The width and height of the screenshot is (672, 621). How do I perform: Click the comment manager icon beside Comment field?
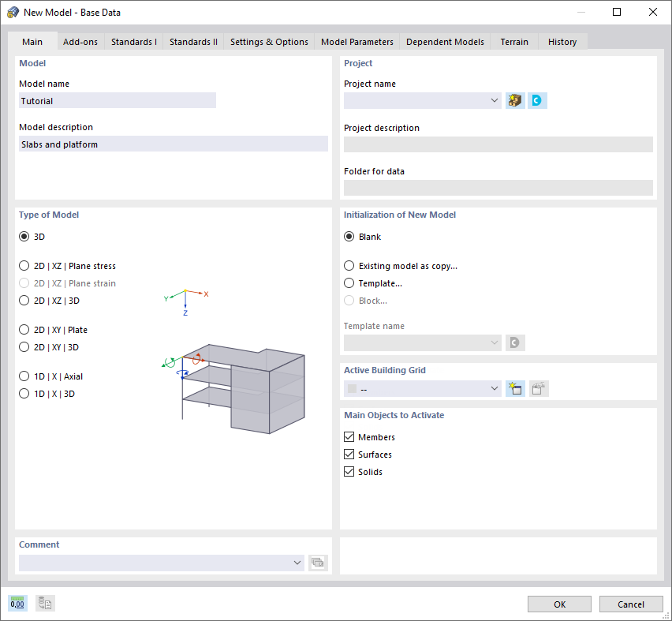pyautogui.click(x=319, y=563)
